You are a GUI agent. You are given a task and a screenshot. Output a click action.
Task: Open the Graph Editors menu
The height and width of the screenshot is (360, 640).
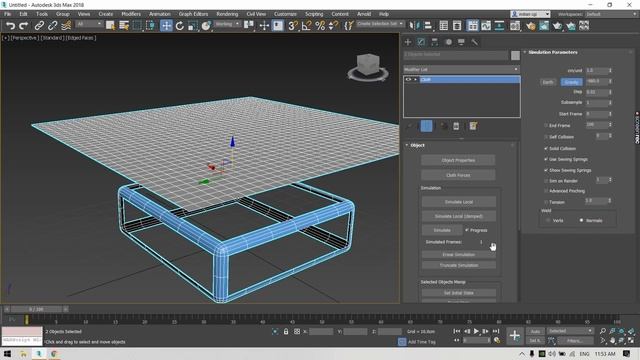coord(193,14)
